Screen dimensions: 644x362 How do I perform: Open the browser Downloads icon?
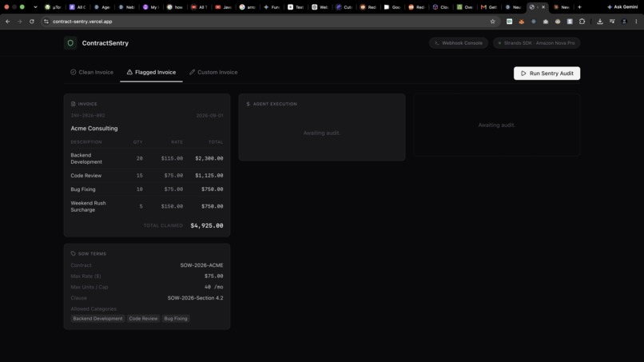tap(600, 22)
